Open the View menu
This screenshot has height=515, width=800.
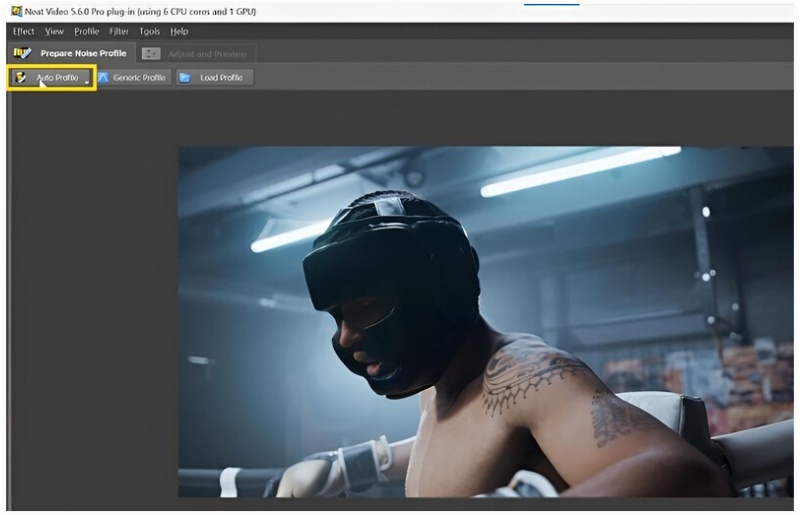[x=54, y=32]
